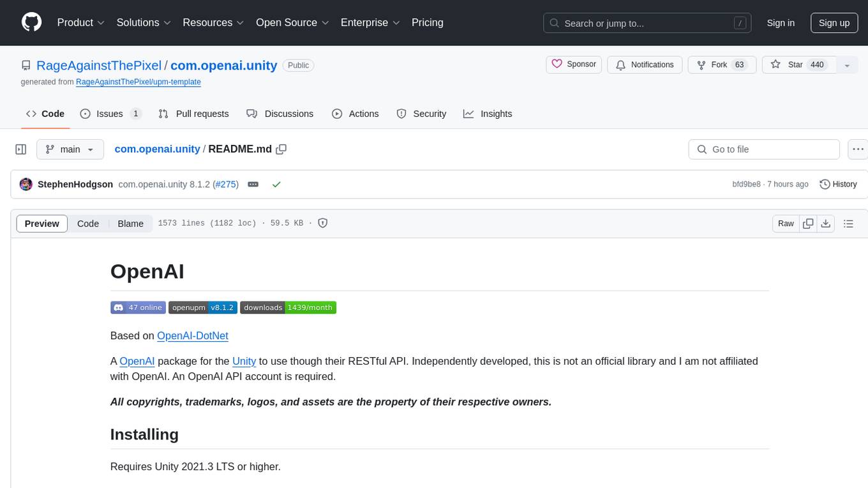
Task: Open Notifications settings
Action: pyautogui.click(x=645, y=65)
